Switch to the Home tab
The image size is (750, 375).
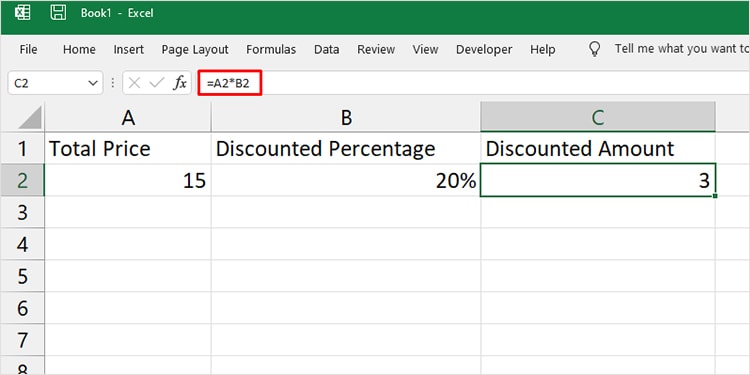point(79,49)
